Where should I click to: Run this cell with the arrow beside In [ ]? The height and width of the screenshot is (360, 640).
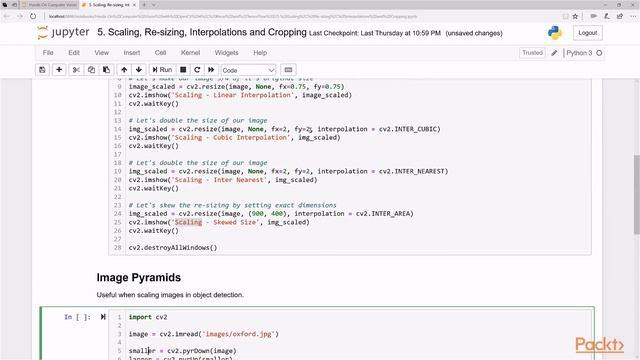pos(103,317)
